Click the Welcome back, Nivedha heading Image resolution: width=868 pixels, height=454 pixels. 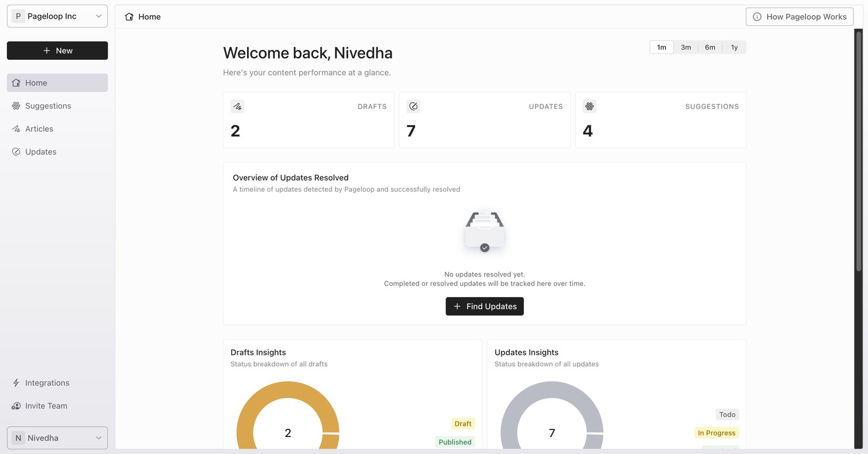pyautogui.click(x=308, y=53)
